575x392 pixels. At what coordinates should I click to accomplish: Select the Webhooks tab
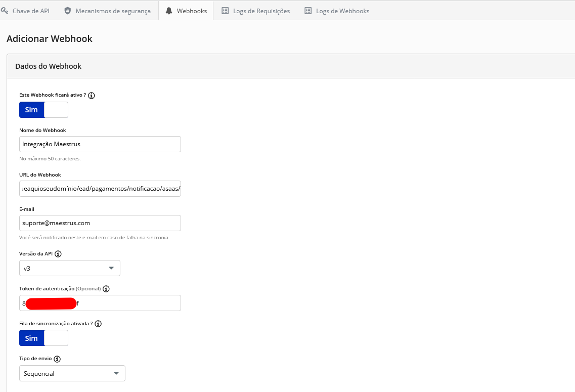(x=186, y=11)
